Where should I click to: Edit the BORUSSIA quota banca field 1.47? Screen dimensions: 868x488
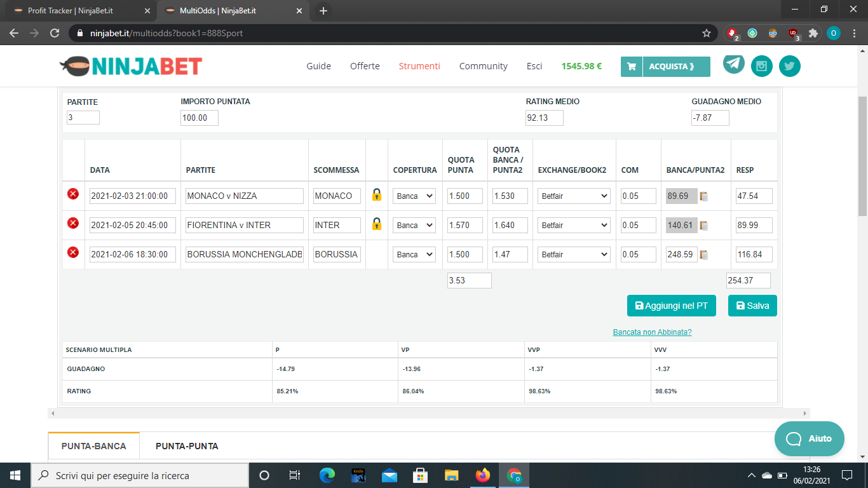point(510,254)
